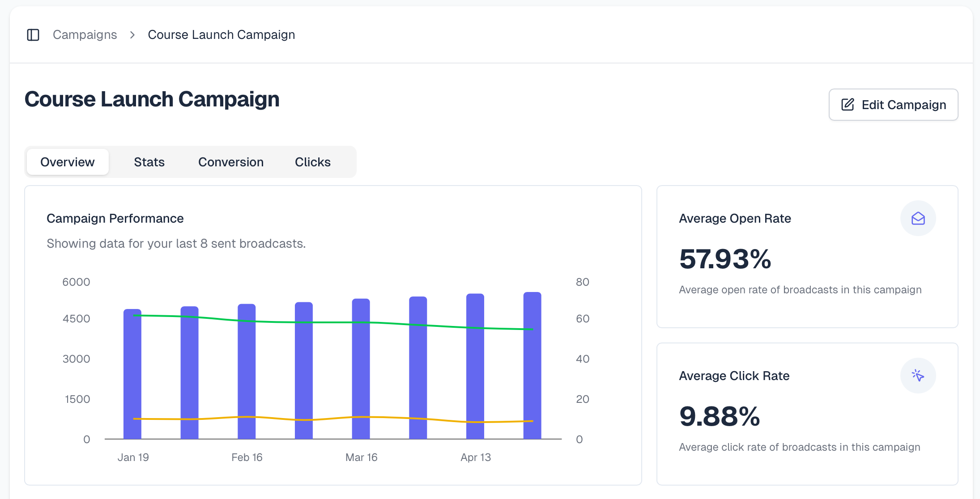Screen dimensions: 980x499
Task: Open the Campaigns breadcrumb link
Action: tap(85, 35)
